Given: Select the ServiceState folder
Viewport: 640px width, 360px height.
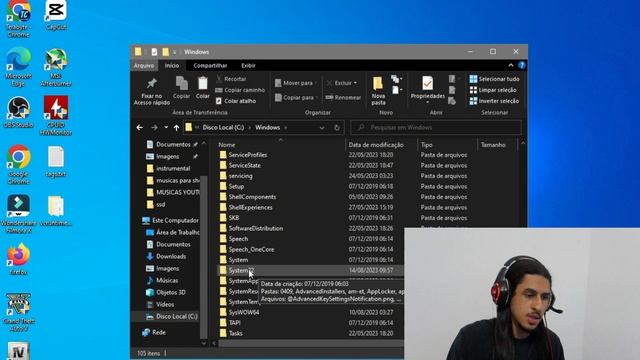Looking at the screenshot, I should [x=244, y=165].
